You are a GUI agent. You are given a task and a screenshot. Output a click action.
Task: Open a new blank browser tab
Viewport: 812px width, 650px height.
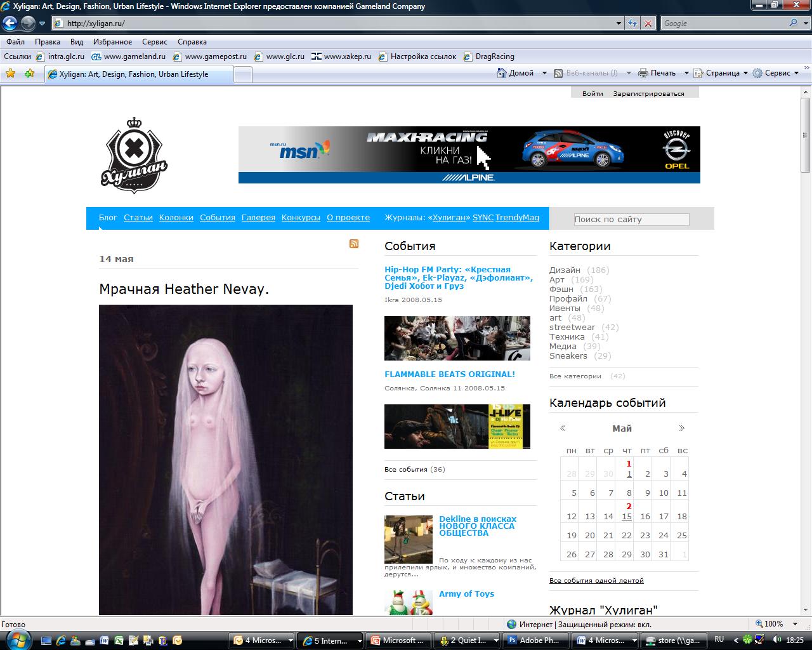pos(243,74)
